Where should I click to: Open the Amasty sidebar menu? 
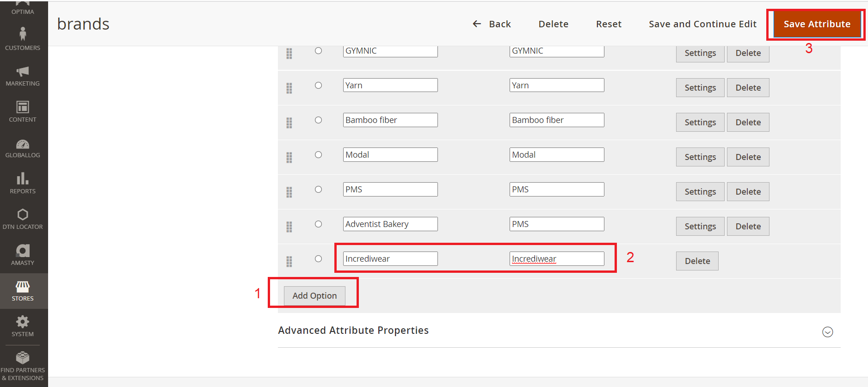coord(23,255)
